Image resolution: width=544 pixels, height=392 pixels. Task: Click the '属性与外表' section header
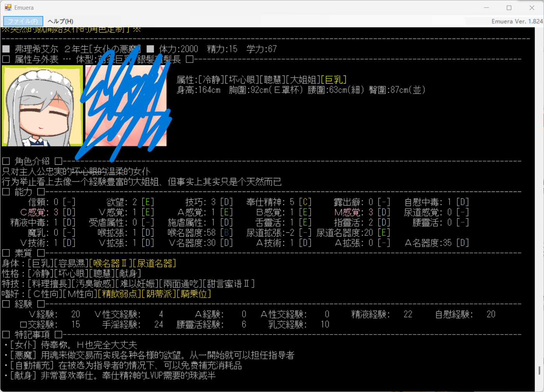pos(37,59)
